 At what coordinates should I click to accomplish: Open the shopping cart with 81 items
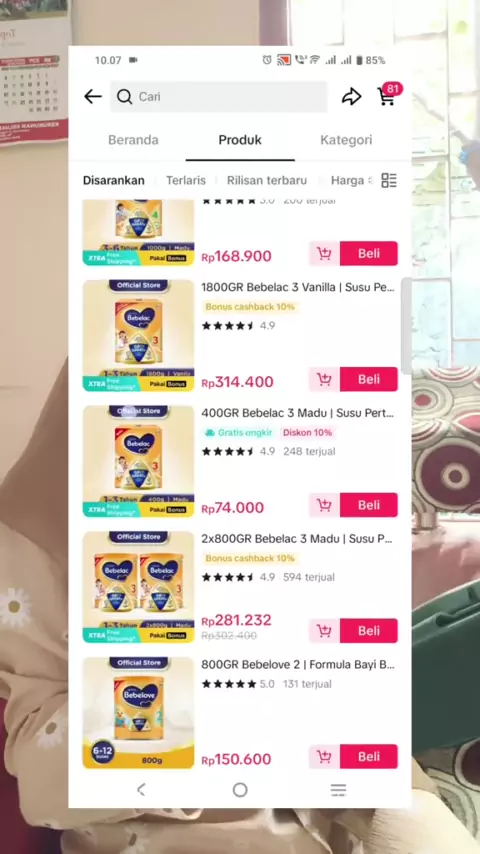(389, 95)
